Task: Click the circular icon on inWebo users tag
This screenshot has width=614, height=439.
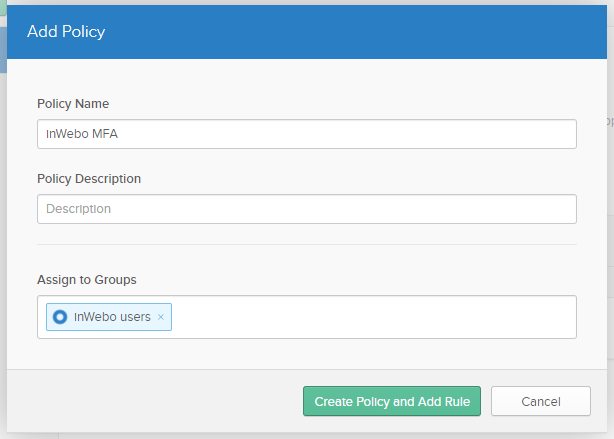Action: coord(60,317)
